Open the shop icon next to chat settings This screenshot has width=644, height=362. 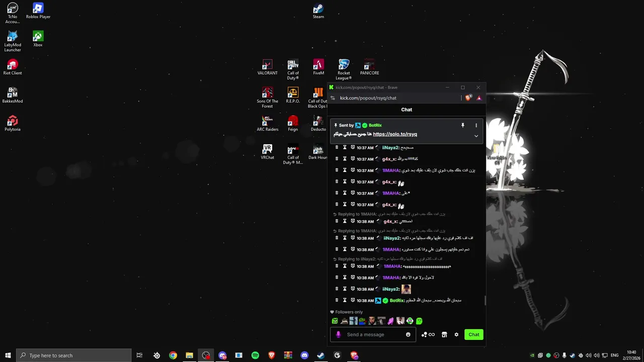click(x=444, y=334)
